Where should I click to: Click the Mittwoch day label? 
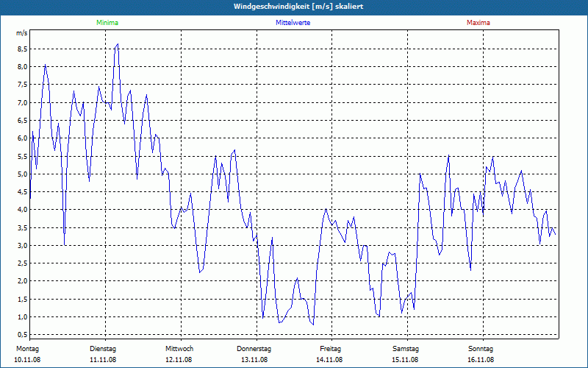(179, 349)
